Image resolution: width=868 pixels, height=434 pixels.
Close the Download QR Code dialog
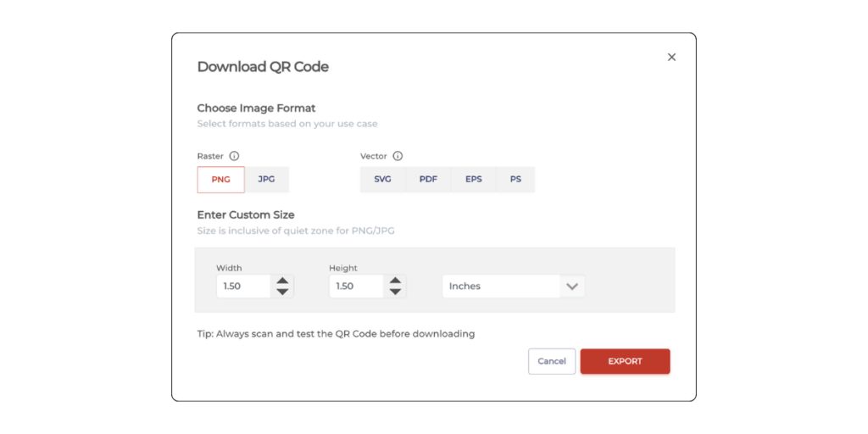click(x=671, y=57)
